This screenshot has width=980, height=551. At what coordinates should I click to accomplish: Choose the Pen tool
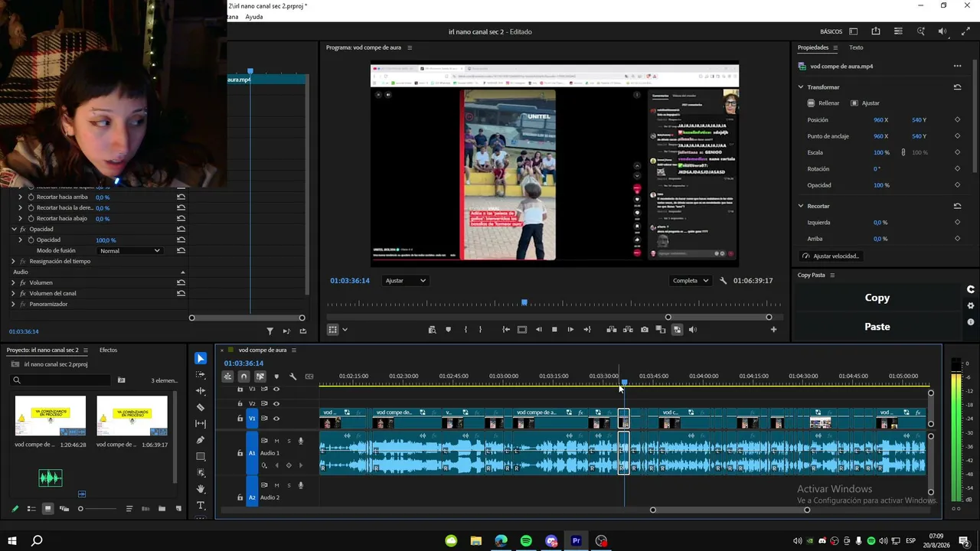tap(201, 440)
